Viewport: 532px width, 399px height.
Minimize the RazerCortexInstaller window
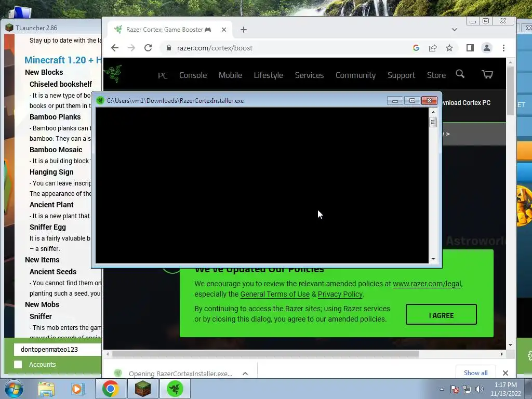point(395,100)
